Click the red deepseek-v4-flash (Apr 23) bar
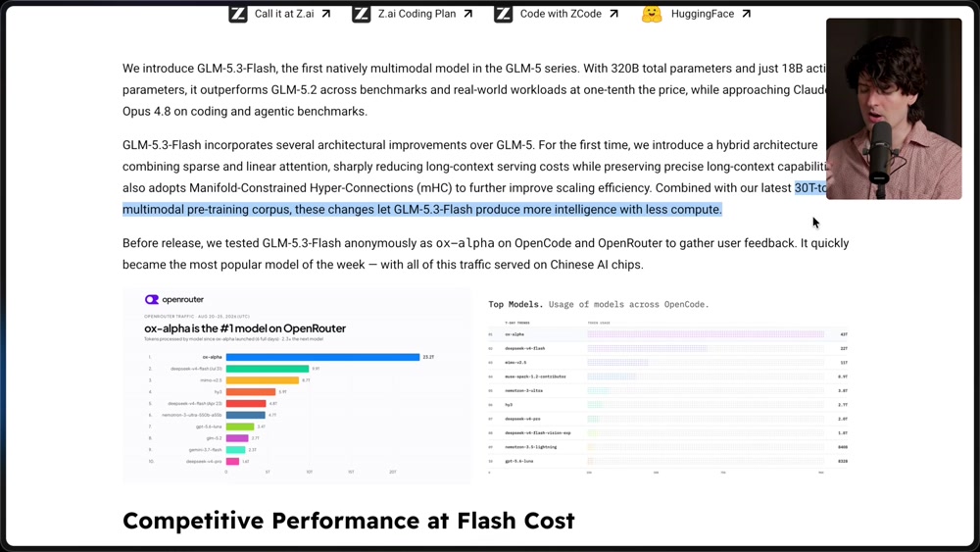 (x=246, y=403)
